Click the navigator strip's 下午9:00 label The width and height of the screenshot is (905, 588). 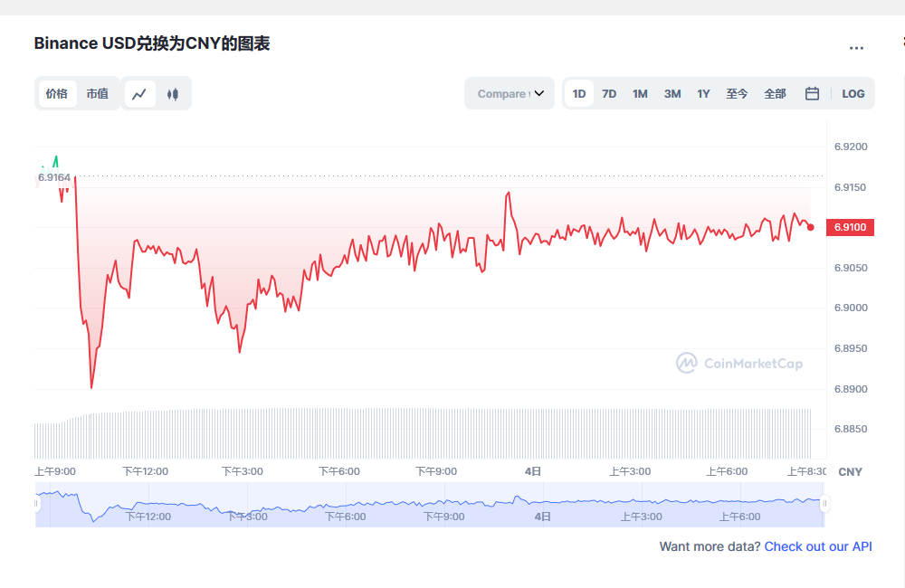pos(443,517)
